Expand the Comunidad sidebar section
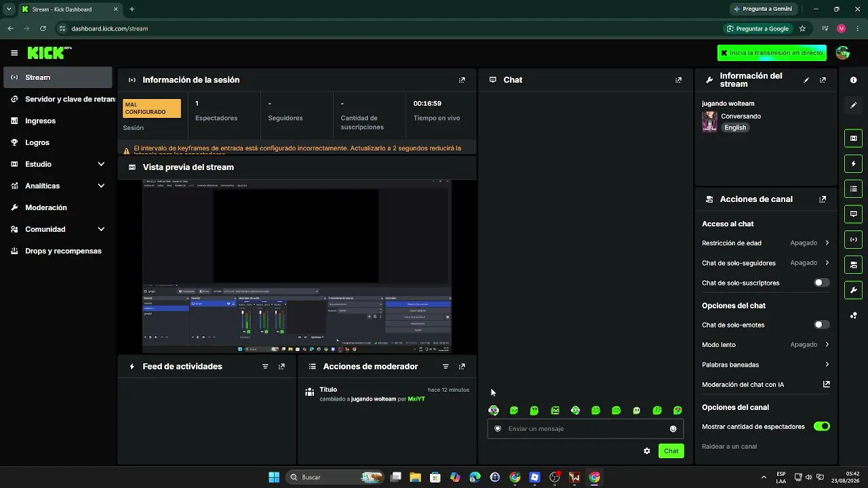868x488 pixels. click(101, 229)
